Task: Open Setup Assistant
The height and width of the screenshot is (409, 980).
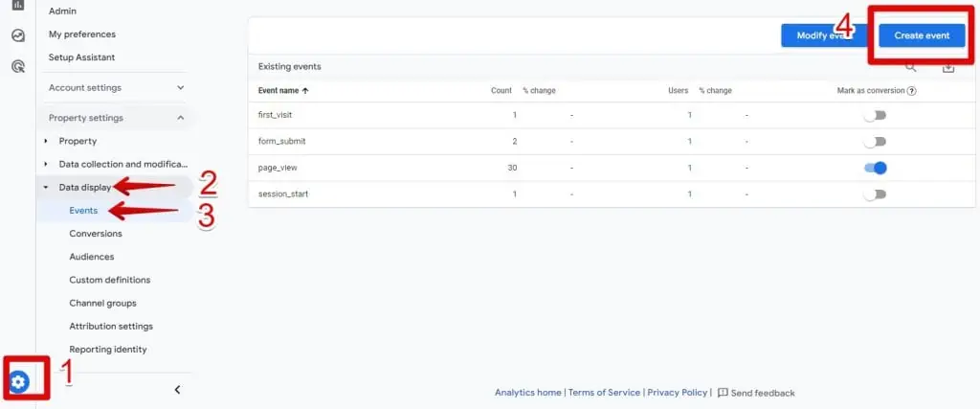Action: pos(82,57)
